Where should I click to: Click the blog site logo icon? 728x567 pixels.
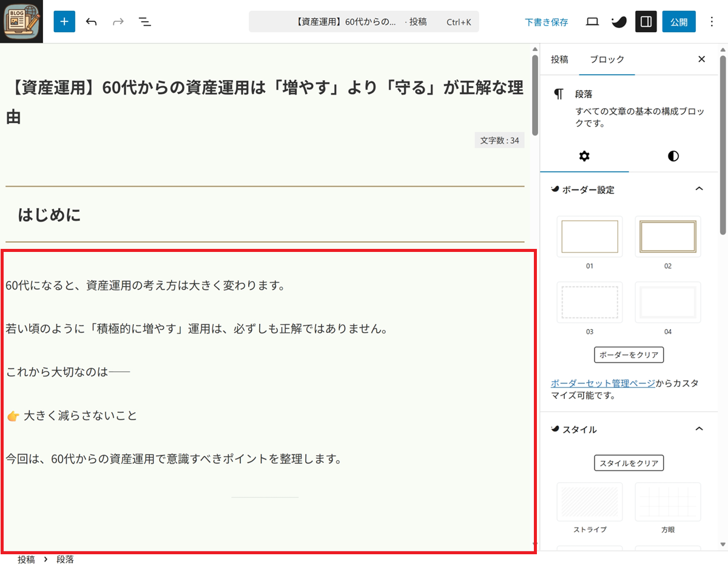tap(21, 22)
